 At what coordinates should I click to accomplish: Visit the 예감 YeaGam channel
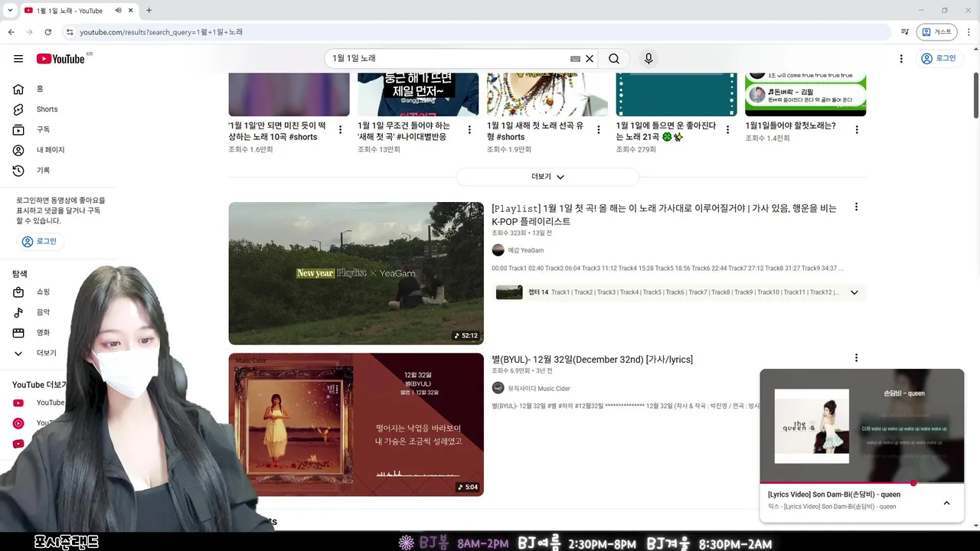[x=525, y=250]
